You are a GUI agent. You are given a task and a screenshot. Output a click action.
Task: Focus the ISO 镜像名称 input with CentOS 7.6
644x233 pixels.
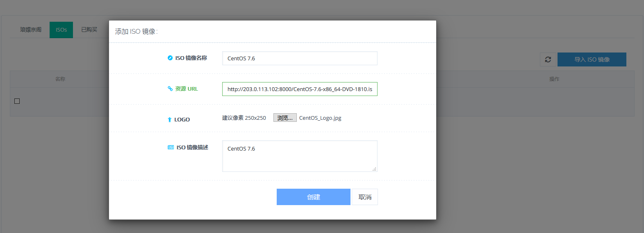[x=299, y=58]
